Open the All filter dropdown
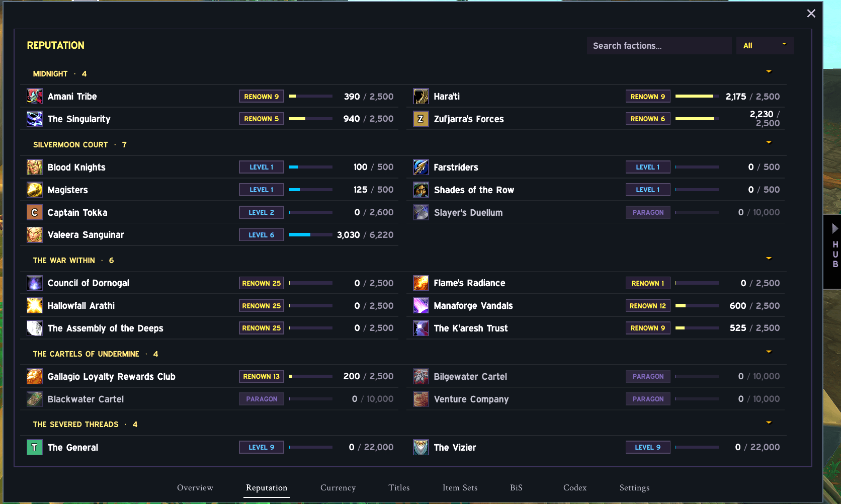The image size is (841, 504). (765, 45)
